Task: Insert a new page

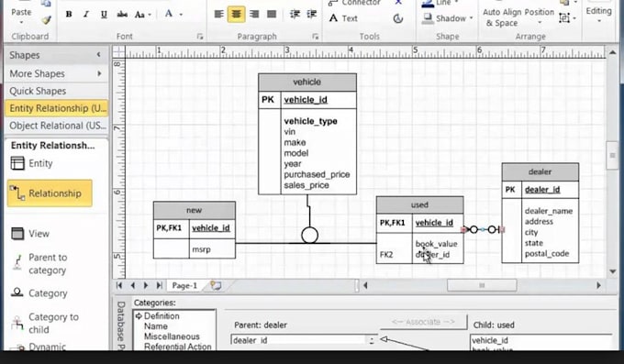Action: click(x=216, y=285)
